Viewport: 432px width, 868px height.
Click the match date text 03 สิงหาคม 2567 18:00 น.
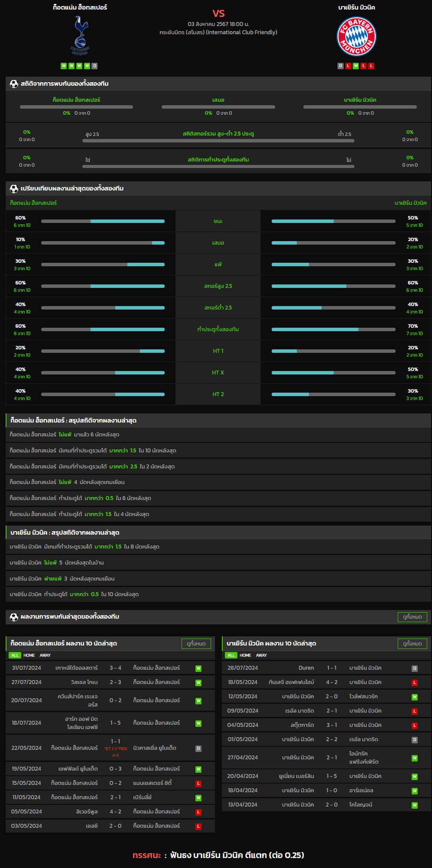(218, 24)
